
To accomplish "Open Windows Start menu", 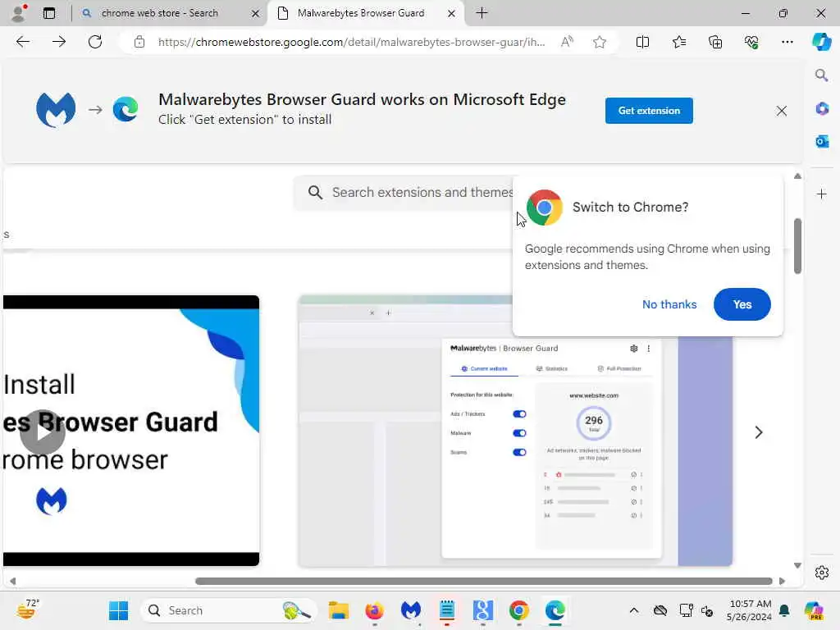I will coord(118,610).
